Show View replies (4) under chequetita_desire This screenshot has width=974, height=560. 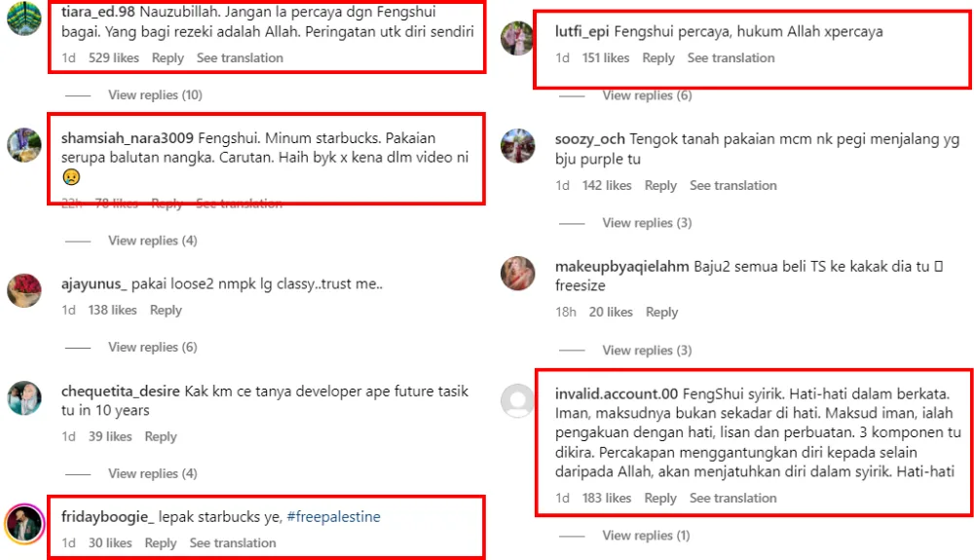(x=153, y=473)
